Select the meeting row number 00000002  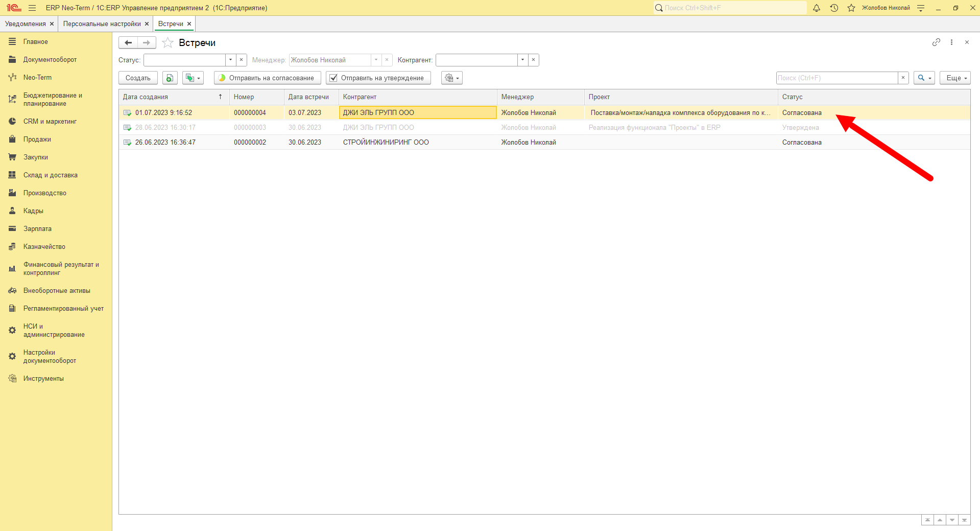544,142
